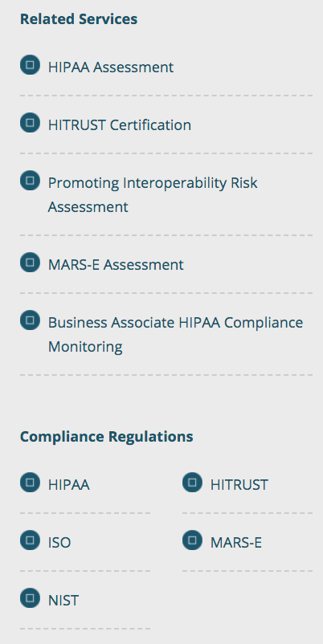The image size is (323, 644).
Task: Click the bullet icon next to NIST
Action: [30, 598]
